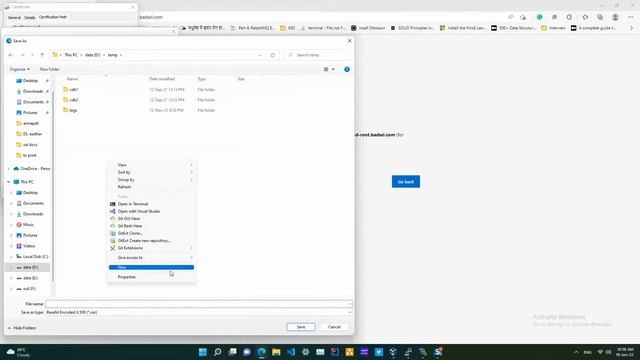Show more bookmarks chevron
This screenshot has height=360, width=640.
click(631, 28)
